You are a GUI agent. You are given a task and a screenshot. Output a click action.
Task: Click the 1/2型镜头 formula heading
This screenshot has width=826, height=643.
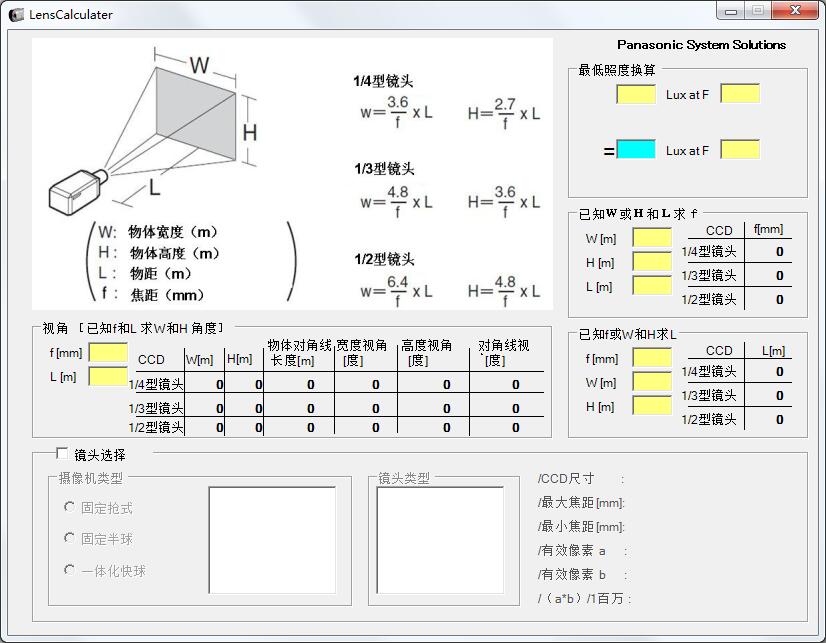[384, 259]
